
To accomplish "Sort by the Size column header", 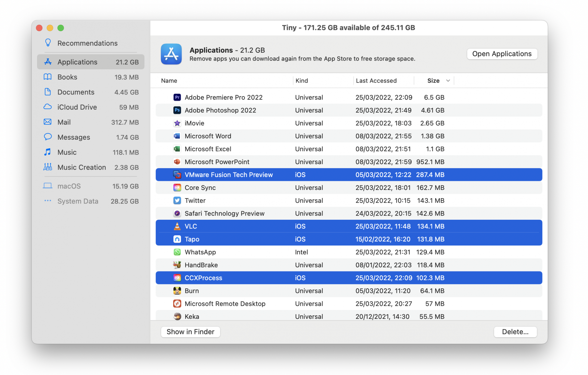I will (433, 81).
